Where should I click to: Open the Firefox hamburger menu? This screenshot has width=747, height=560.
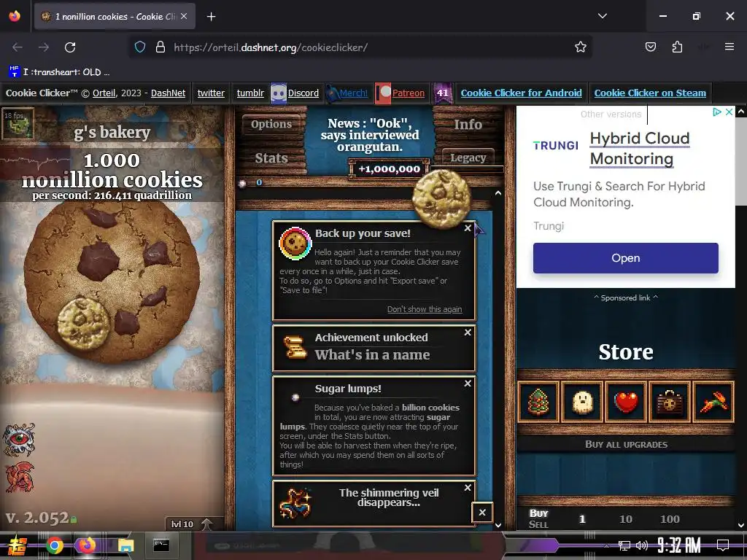[x=729, y=47]
